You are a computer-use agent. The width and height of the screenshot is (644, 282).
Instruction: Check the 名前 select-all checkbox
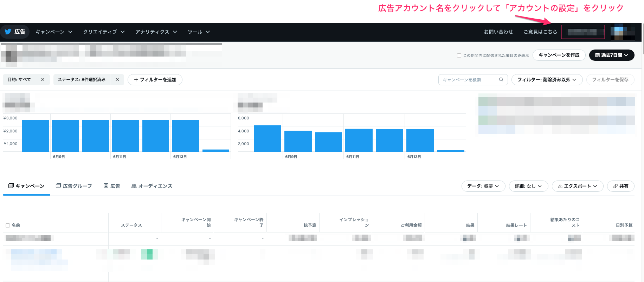pyautogui.click(x=8, y=225)
